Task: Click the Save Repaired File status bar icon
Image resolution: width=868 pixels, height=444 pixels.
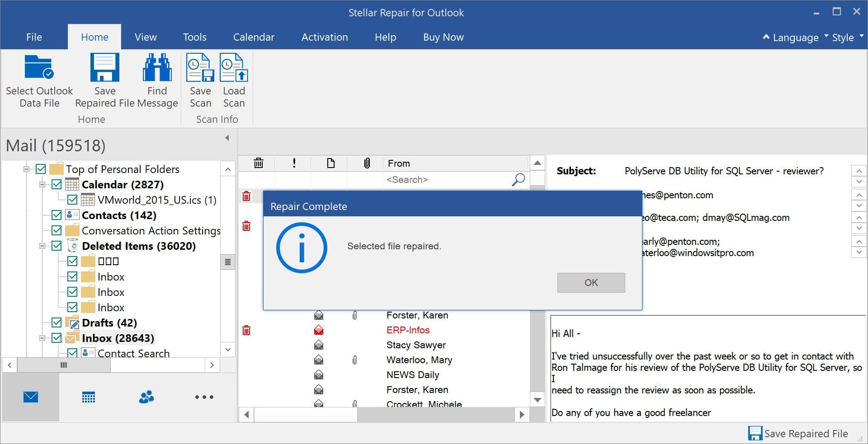Action: point(755,433)
